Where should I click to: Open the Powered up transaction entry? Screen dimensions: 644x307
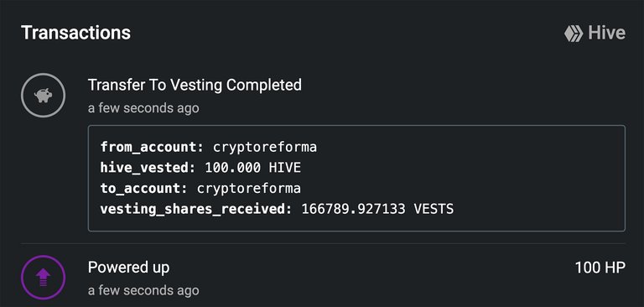click(128, 268)
